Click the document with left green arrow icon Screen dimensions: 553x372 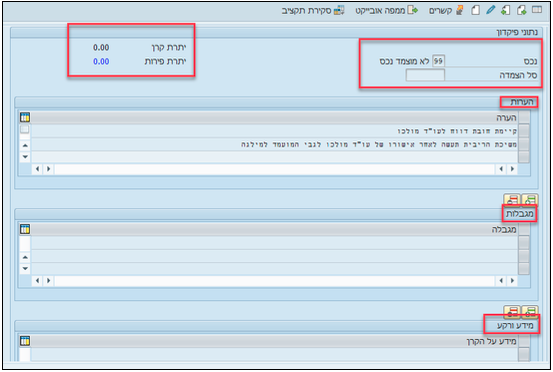coord(506,10)
